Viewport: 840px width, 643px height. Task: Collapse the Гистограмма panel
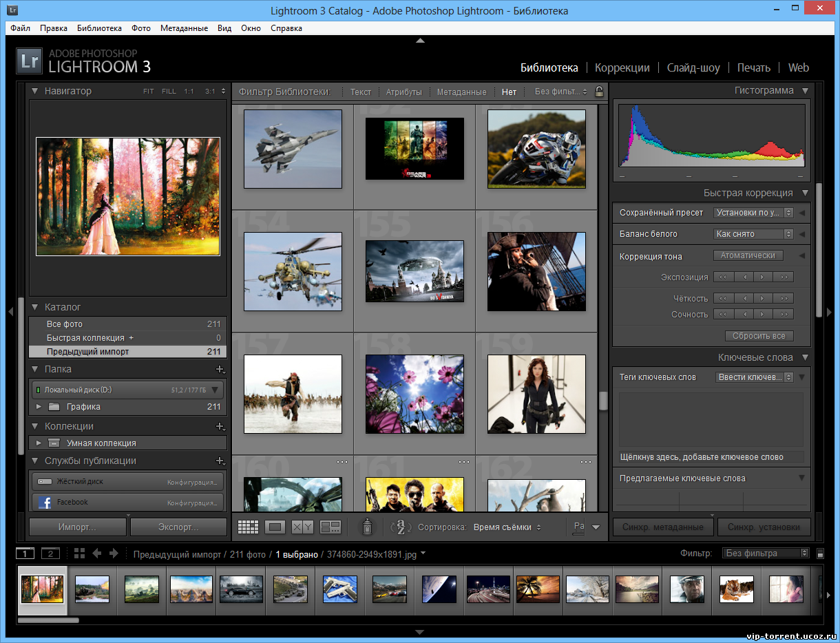pos(805,90)
